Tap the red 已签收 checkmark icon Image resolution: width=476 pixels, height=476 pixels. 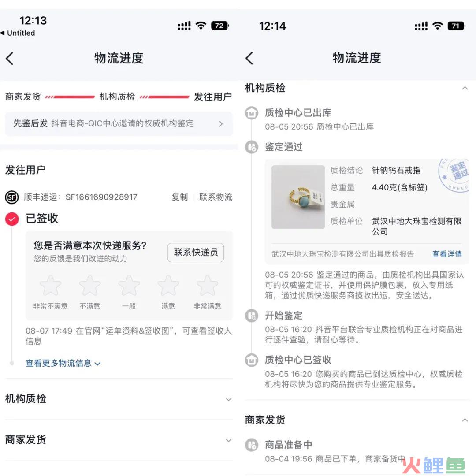pos(12,219)
